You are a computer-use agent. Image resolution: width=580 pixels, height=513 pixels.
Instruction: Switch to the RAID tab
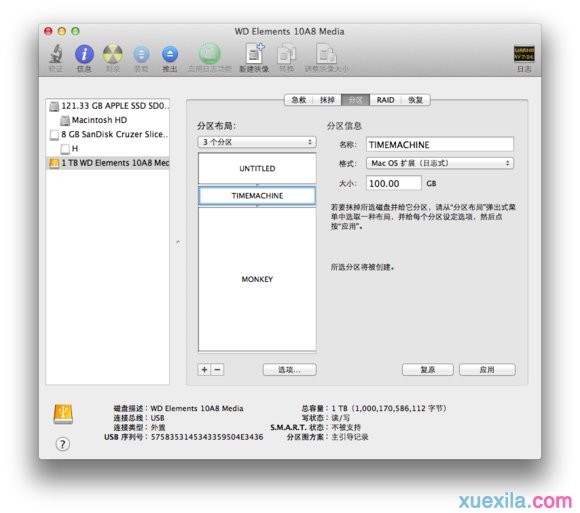385,100
